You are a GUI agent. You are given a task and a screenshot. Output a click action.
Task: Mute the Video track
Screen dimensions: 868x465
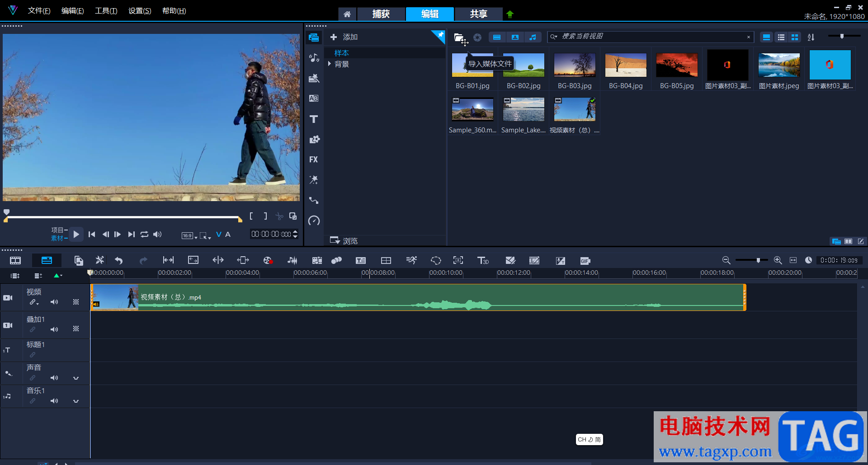click(x=54, y=302)
